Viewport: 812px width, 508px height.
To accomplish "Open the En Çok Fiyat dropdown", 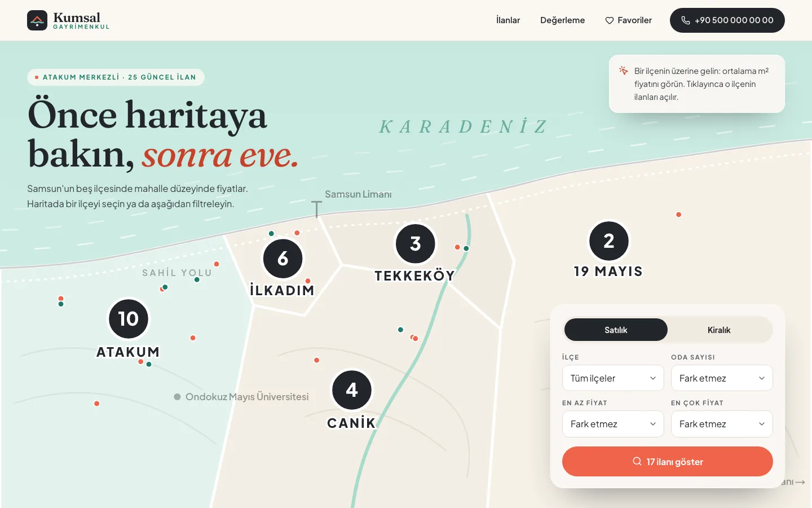I will point(722,424).
